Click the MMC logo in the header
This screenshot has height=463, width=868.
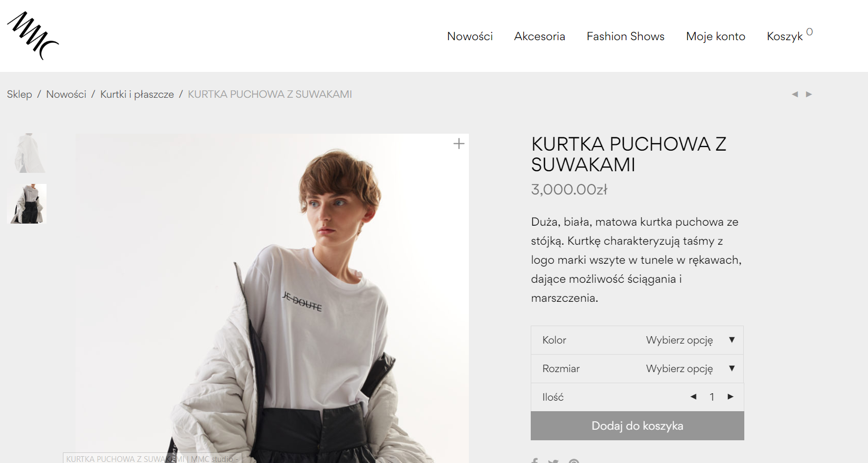coord(33,35)
